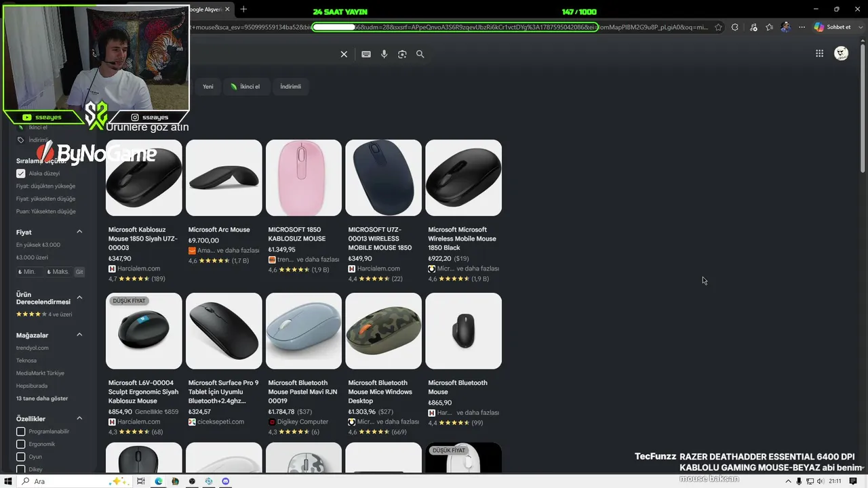
Task: Check the Oyun feature checkbox
Action: [x=21, y=457]
